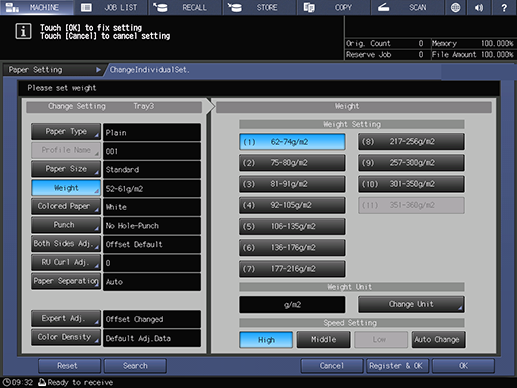
Task: Click the Ready to receive status icon
Action: point(42,382)
